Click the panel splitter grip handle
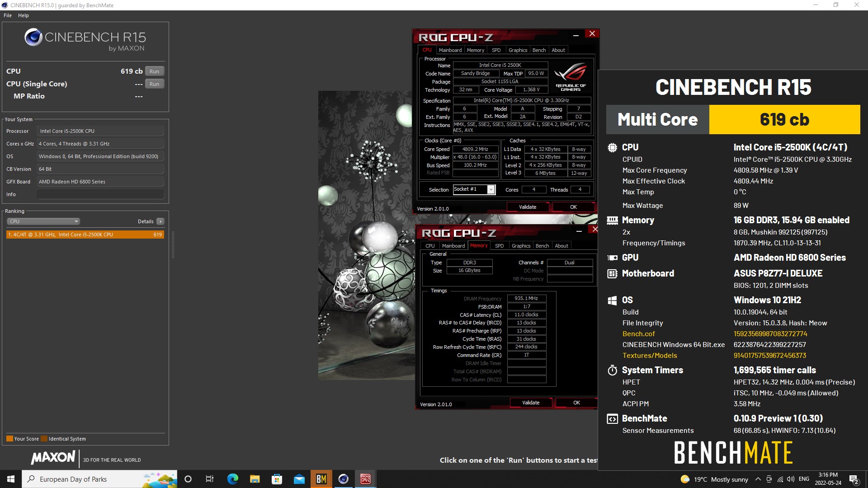 tap(173, 244)
